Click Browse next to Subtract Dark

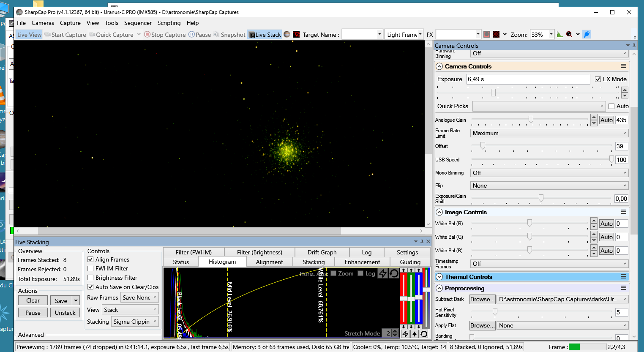tap(482, 299)
